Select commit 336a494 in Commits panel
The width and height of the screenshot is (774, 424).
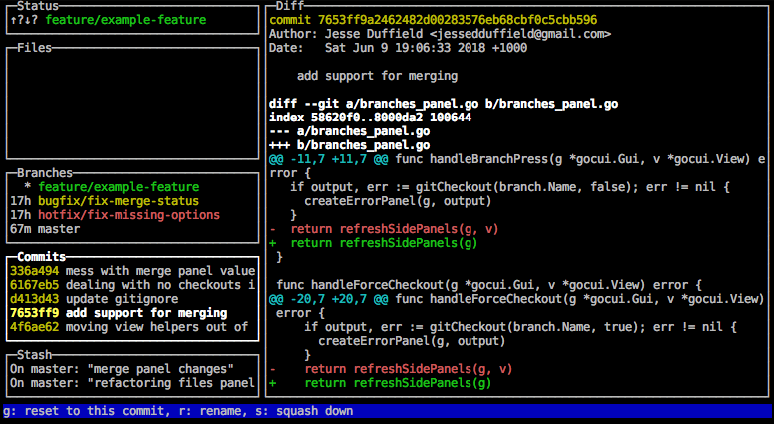click(130, 270)
